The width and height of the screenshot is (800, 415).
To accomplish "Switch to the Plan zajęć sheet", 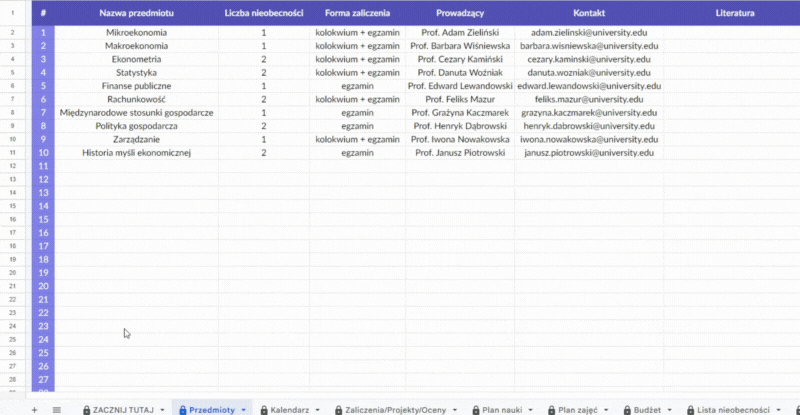I will point(578,410).
